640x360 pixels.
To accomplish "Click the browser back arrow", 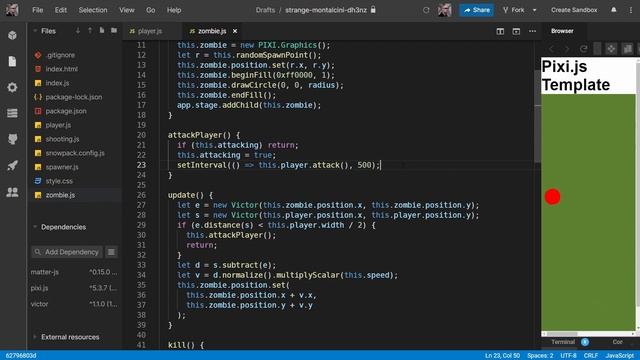I will [552, 49].
